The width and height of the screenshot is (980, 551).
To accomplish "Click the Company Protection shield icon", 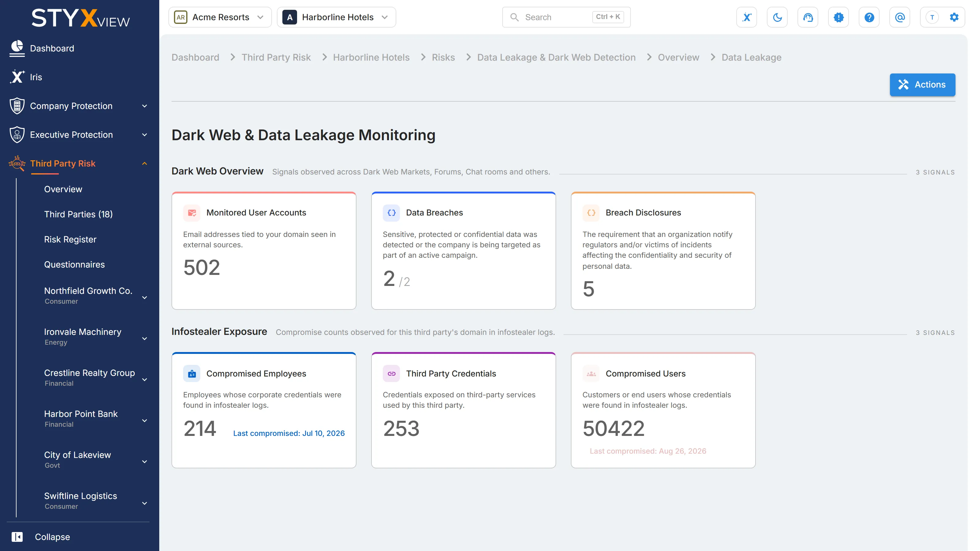I will coord(17,106).
